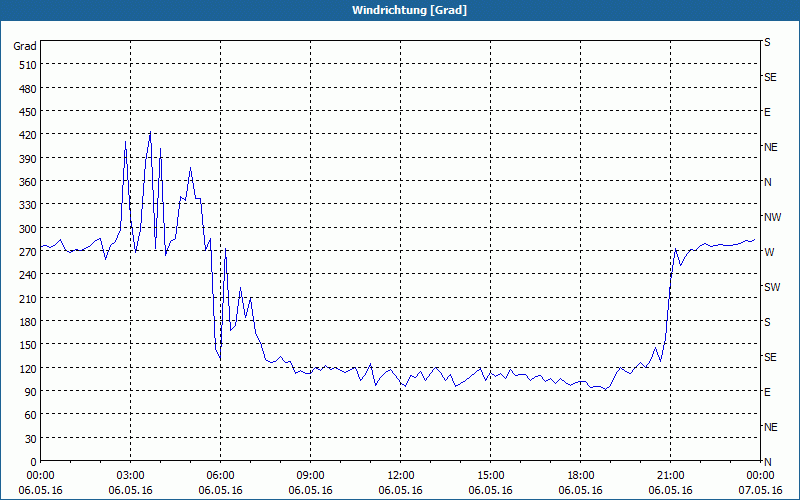Select the '510' left axis value
The width and height of the screenshot is (800, 500).
point(28,65)
